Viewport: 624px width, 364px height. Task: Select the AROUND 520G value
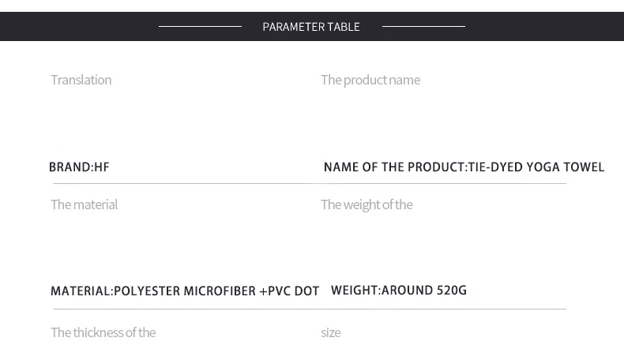click(x=425, y=291)
